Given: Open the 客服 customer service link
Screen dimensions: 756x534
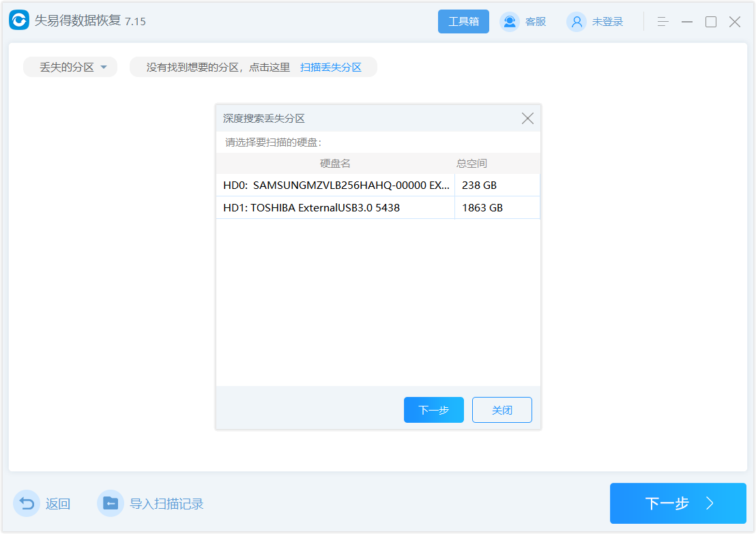Looking at the screenshot, I should pyautogui.click(x=535, y=22).
